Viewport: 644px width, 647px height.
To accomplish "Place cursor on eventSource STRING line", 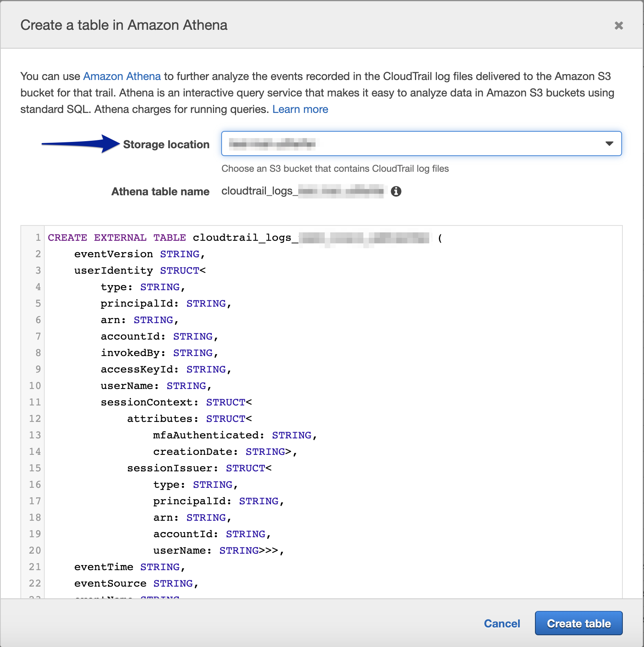I will tap(136, 583).
